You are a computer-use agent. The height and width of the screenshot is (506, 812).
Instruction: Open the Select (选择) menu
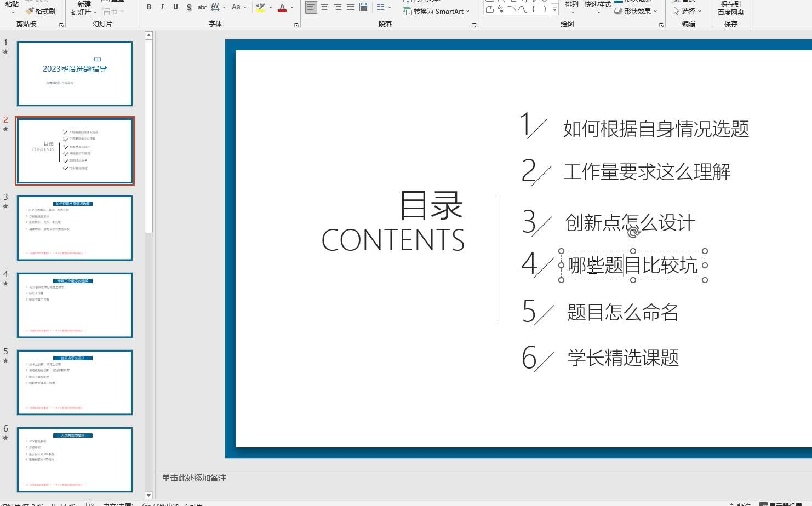click(x=687, y=11)
